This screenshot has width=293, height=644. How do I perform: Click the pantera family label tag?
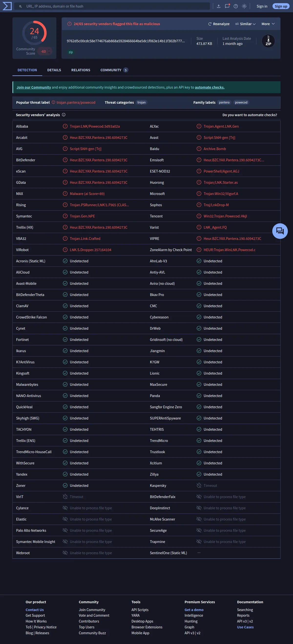224,102
